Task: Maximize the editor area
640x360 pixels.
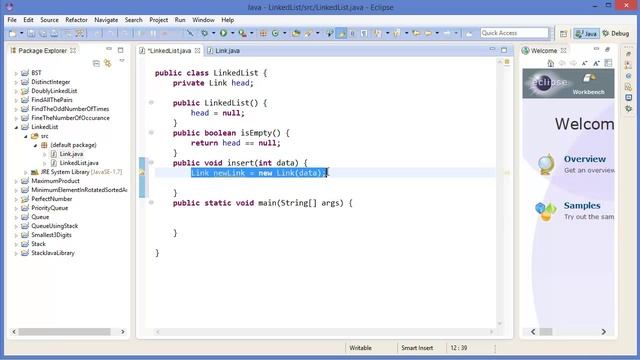Action: pyautogui.click(x=504, y=50)
